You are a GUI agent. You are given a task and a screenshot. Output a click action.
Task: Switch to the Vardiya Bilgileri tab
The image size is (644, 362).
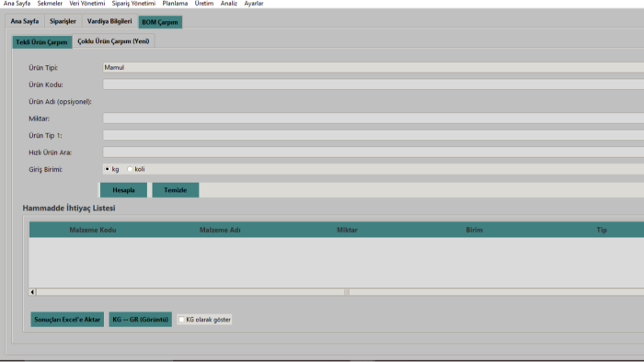[x=109, y=21]
